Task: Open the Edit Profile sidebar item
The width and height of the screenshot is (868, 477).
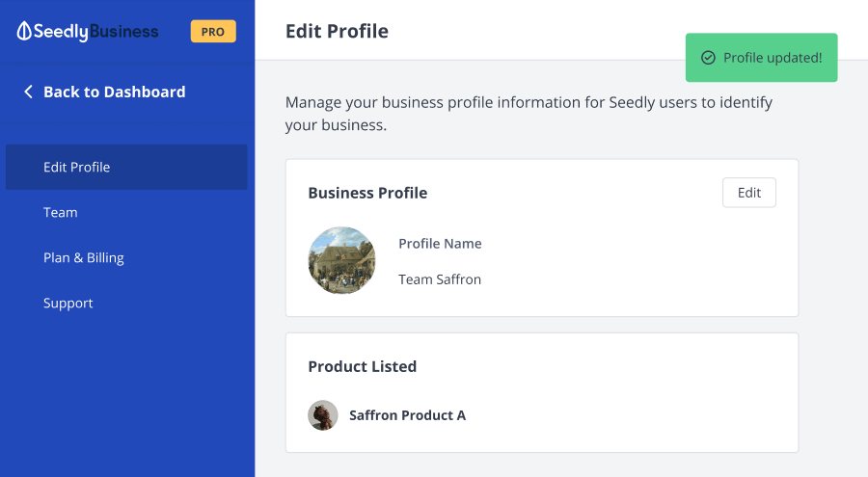Action: click(x=77, y=167)
